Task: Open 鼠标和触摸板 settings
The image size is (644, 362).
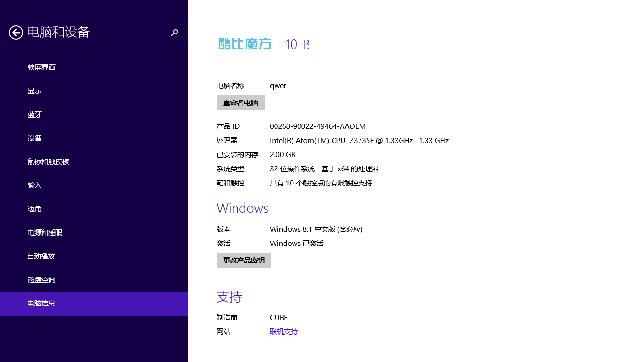Action: click(48, 162)
